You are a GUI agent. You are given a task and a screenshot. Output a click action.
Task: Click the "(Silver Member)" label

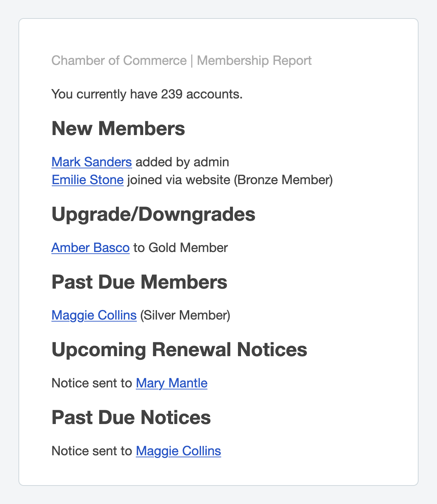click(x=185, y=315)
